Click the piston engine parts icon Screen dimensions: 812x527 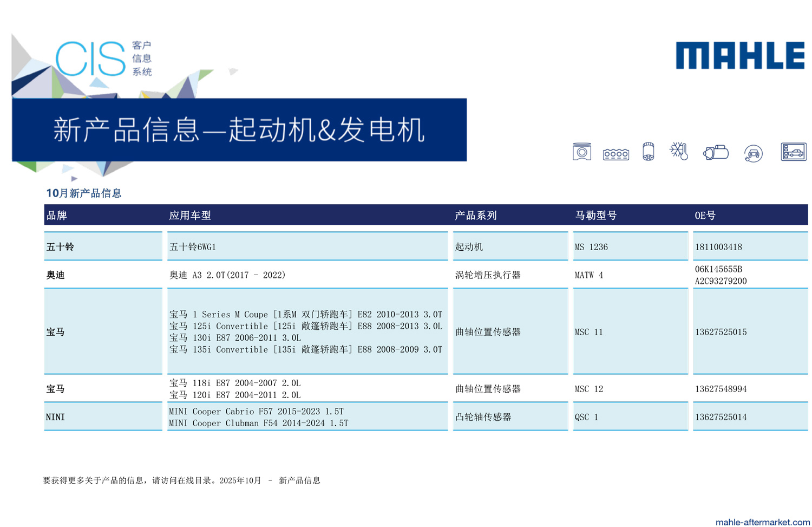(x=581, y=152)
